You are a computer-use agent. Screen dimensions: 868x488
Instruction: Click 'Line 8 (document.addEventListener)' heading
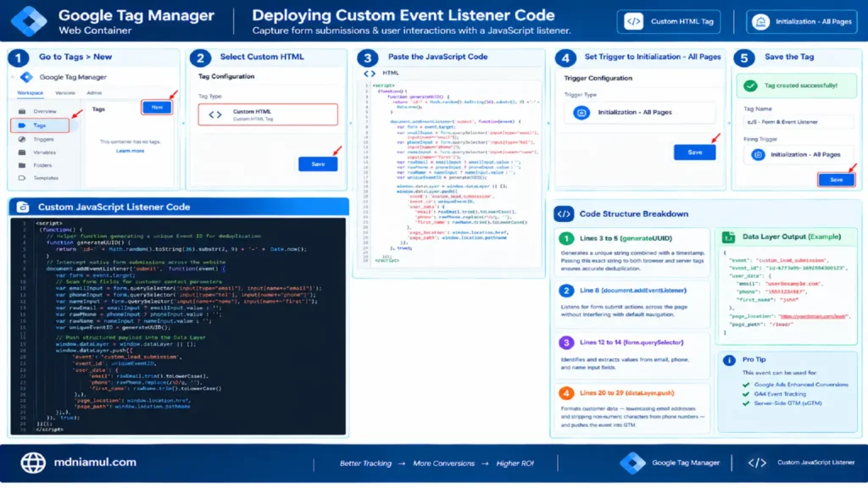tap(632, 291)
